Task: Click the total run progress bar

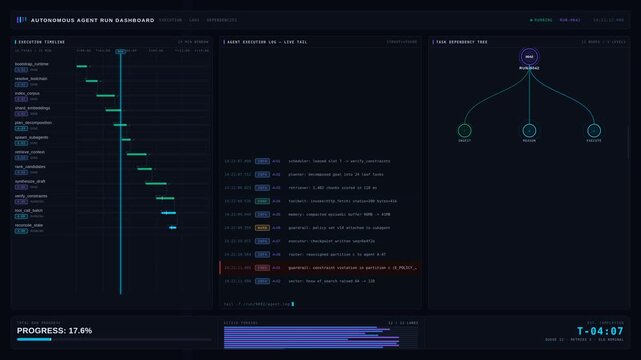Action: (x=114, y=340)
